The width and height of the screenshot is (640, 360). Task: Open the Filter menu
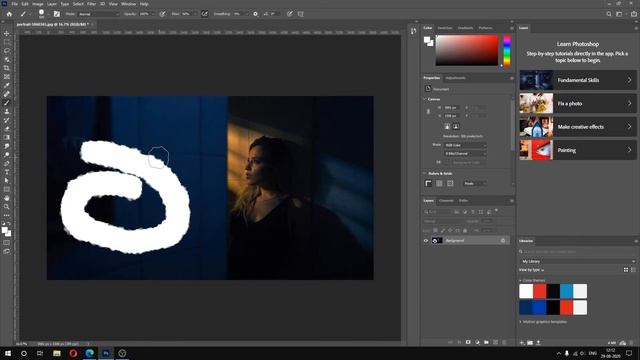click(91, 4)
